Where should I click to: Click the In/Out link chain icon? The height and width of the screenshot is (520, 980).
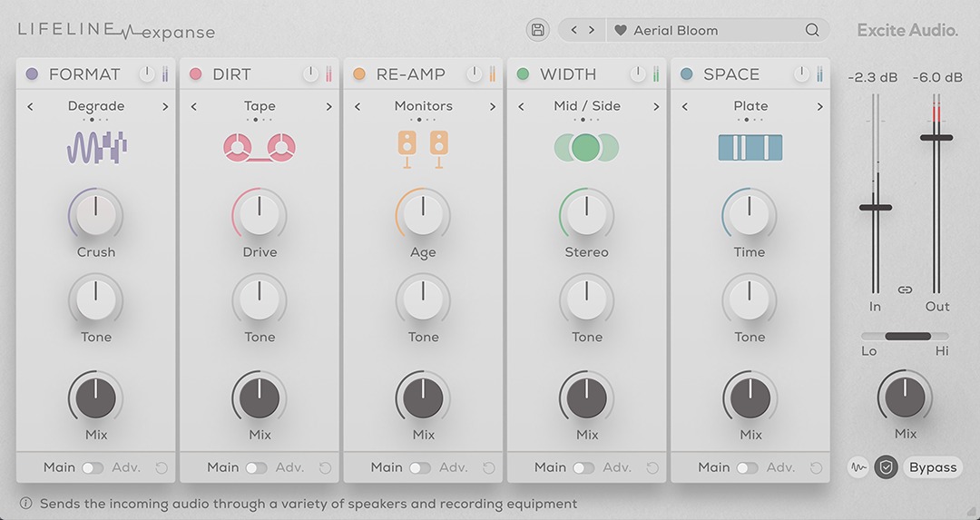click(x=905, y=289)
